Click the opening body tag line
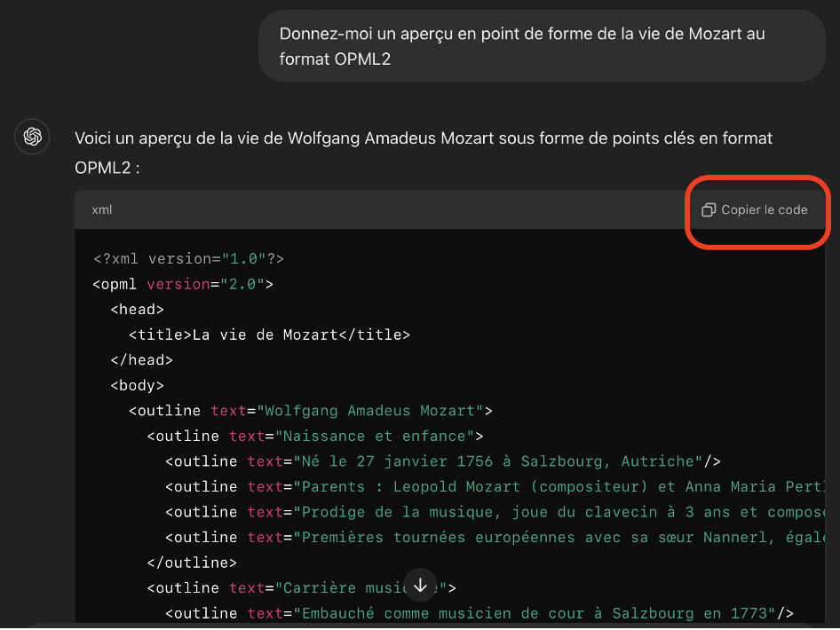This screenshot has height=630, width=840. tap(138, 386)
